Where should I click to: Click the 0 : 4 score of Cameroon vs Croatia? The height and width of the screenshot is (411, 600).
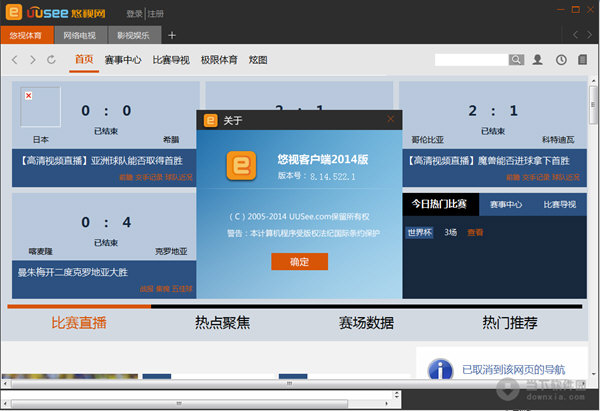pos(106,222)
